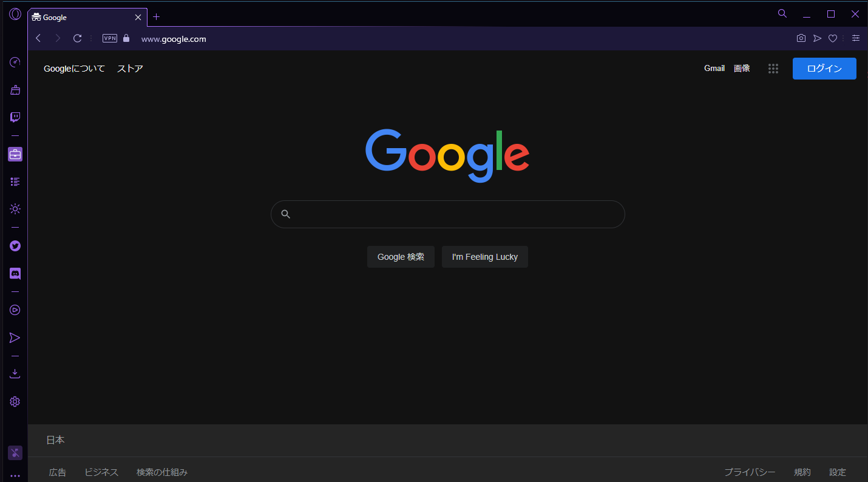
Task: Open the sun-shaped sidebar icon
Action: click(15, 209)
